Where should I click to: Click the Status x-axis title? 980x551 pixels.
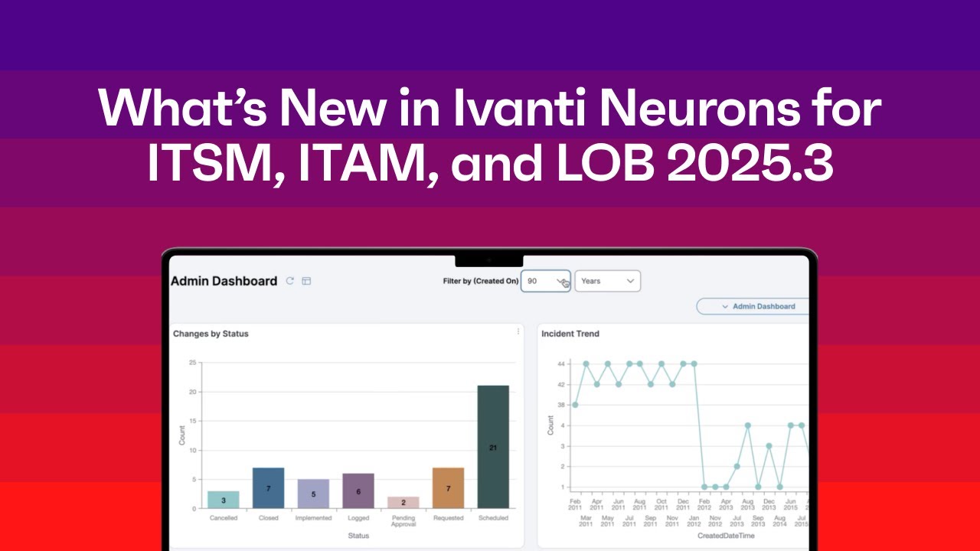pos(358,536)
